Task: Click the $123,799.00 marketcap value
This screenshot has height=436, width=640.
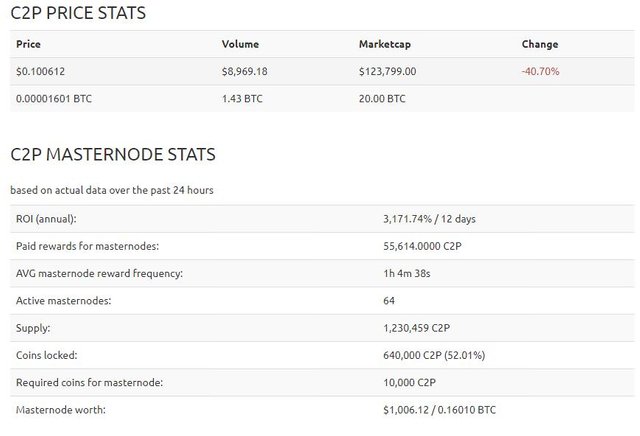Action: point(387,71)
